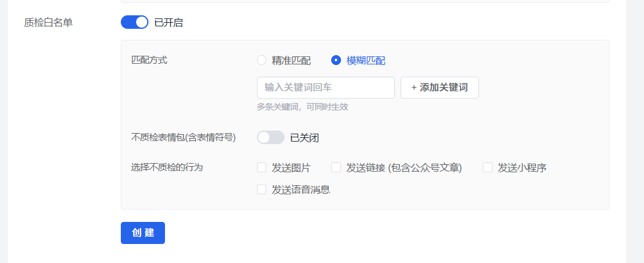Select the 精准匹配 radio button
Screen dimensions: 644x263
click(262, 60)
